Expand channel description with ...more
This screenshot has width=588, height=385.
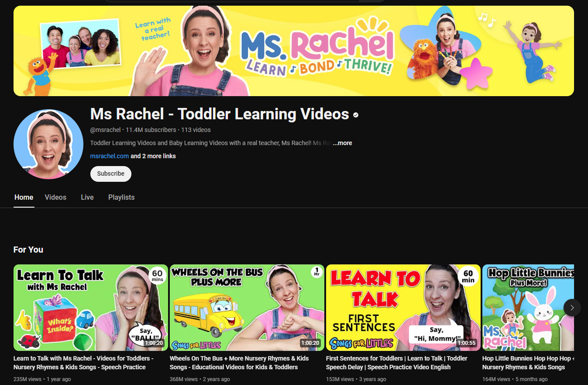point(342,143)
